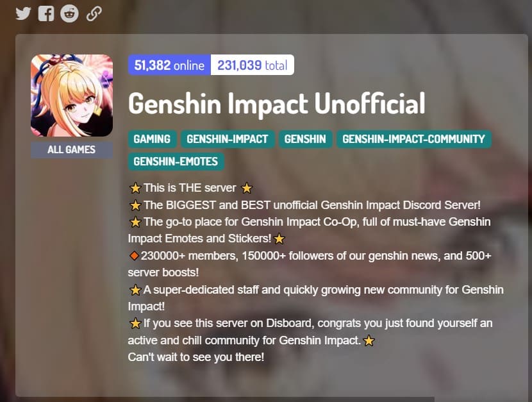Click the Can't wait to see you there! text

pyautogui.click(x=195, y=357)
